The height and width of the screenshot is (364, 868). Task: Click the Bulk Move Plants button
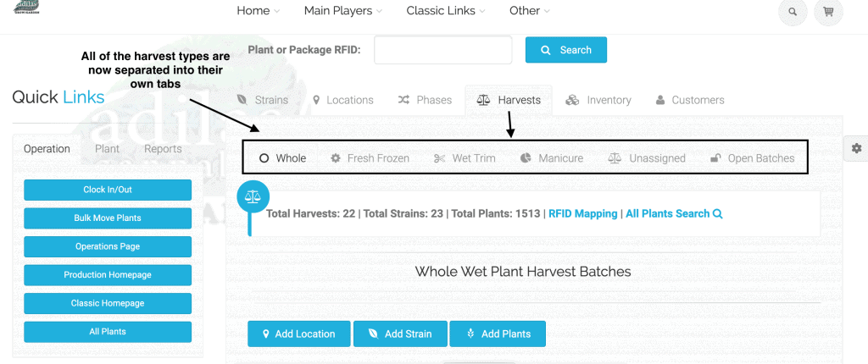108,218
